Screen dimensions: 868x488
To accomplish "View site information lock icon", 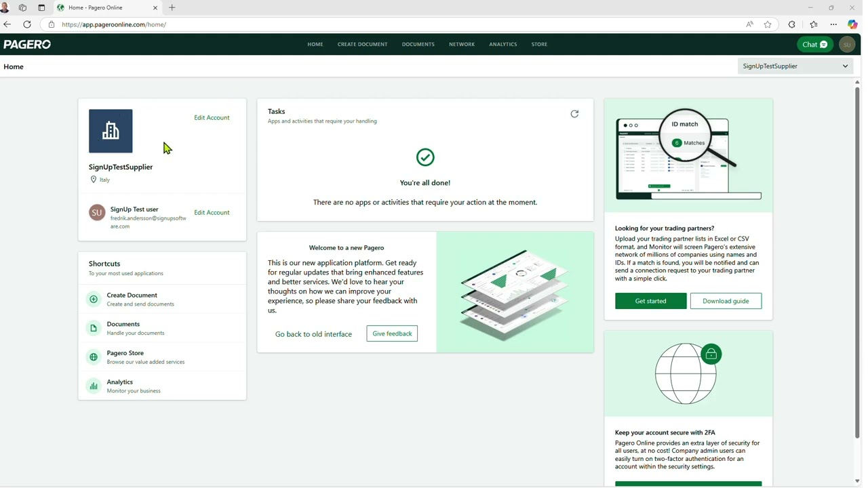I will pos(51,24).
